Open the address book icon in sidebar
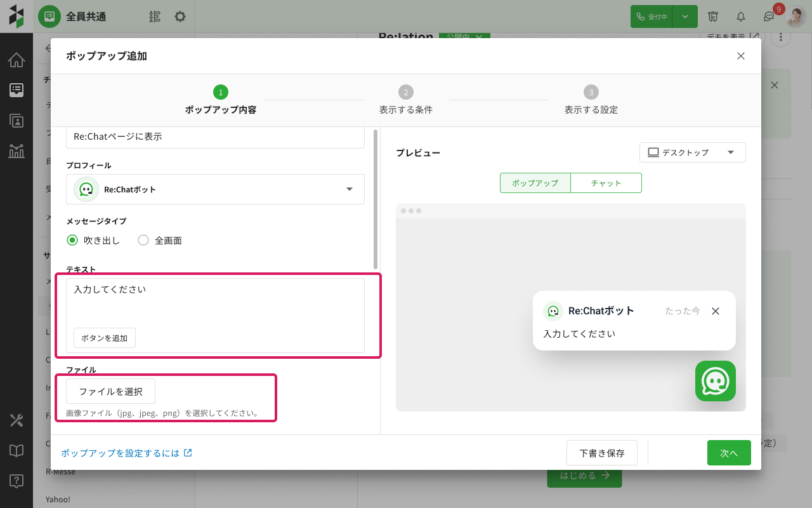Screen dimensions: 812x508 [16, 121]
